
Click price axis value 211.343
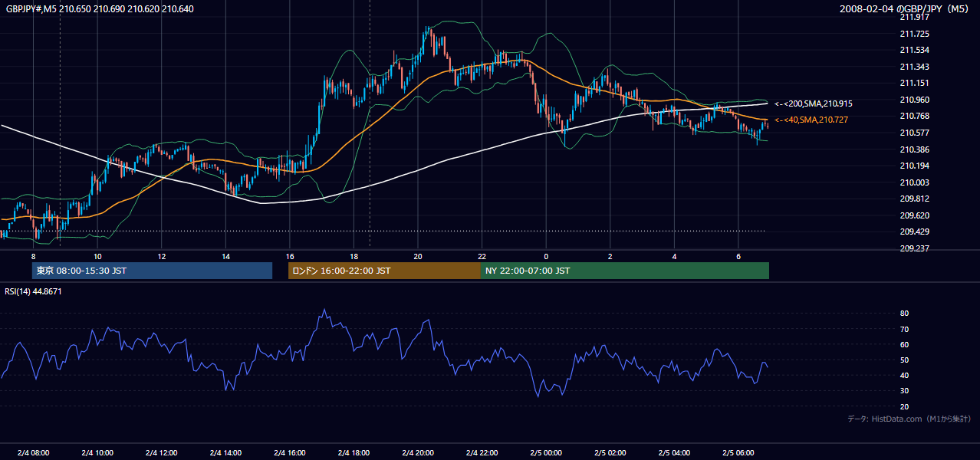[913, 67]
